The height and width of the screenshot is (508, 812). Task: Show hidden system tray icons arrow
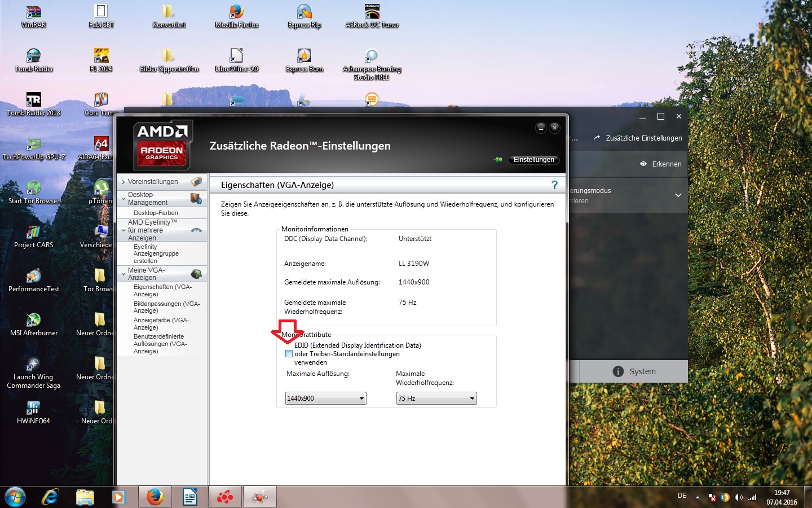point(698,497)
